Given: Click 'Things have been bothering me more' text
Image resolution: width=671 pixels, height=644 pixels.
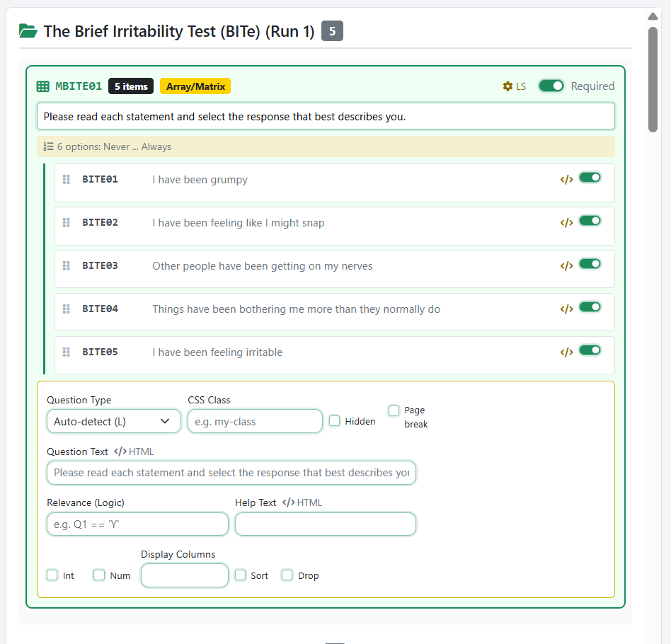Looking at the screenshot, I should click(296, 309).
